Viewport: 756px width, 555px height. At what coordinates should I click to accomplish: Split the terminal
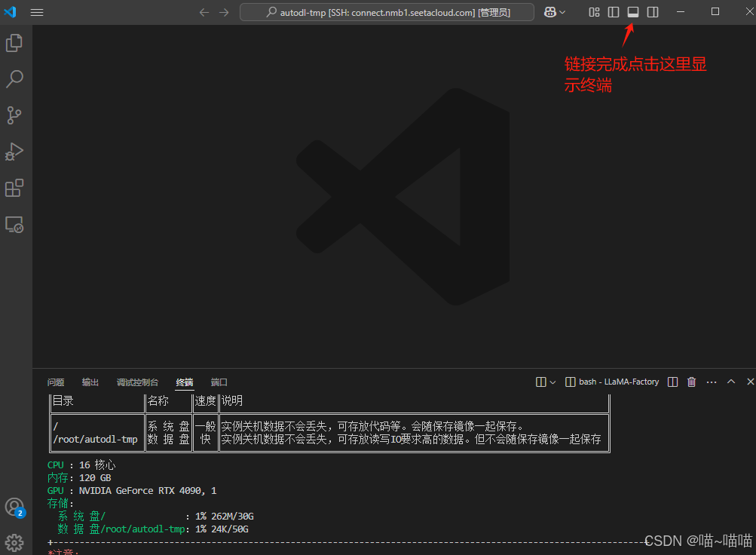pyautogui.click(x=672, y=382)
